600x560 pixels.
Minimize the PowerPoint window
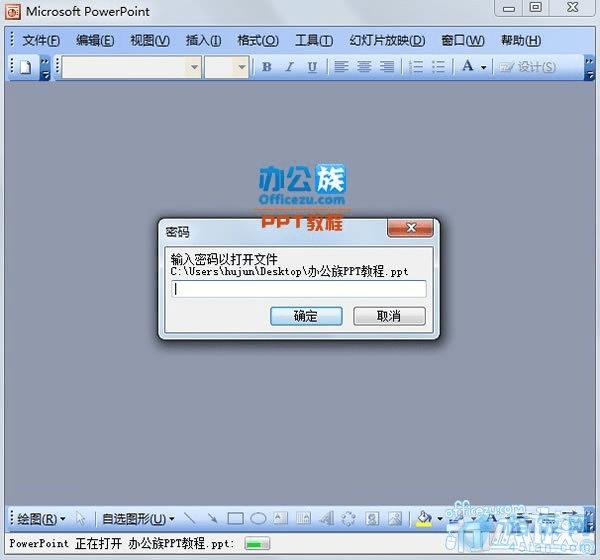pos(509,8)
